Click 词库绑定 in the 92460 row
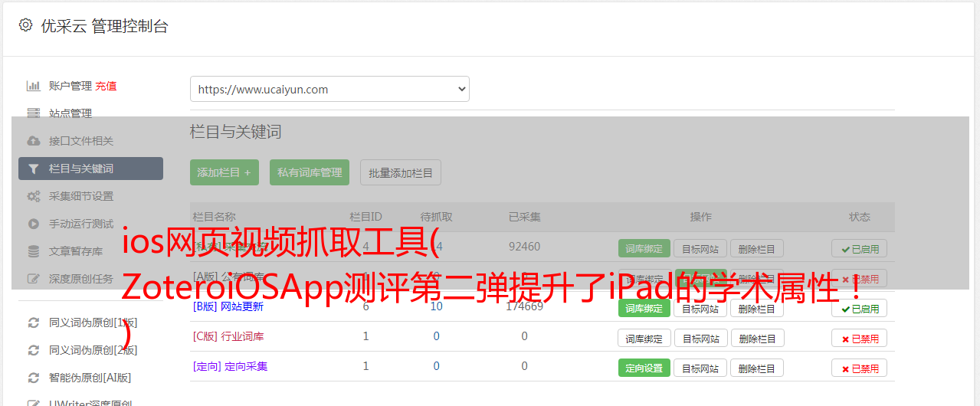The height and width of the screenshot is (406, 980). click(x=644, y=248)
